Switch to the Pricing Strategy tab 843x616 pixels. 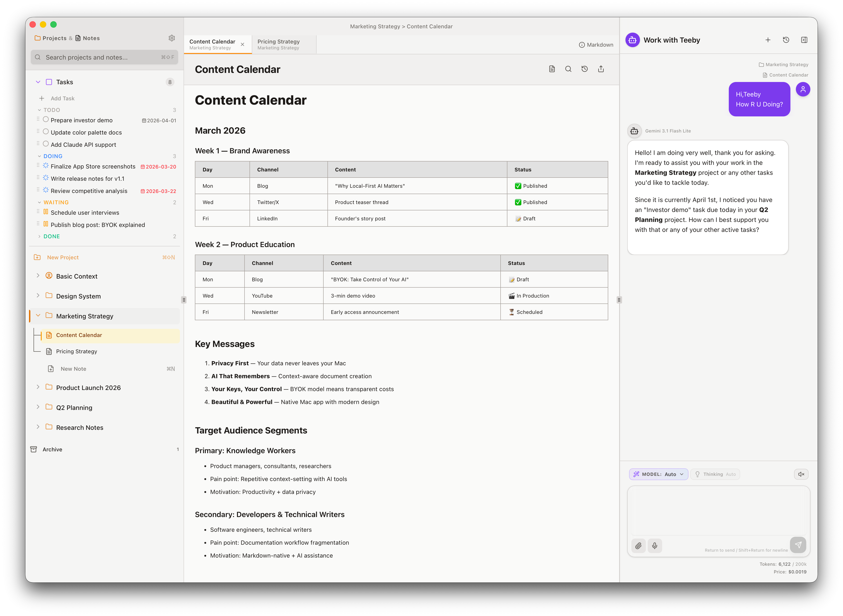coord(284,44)
